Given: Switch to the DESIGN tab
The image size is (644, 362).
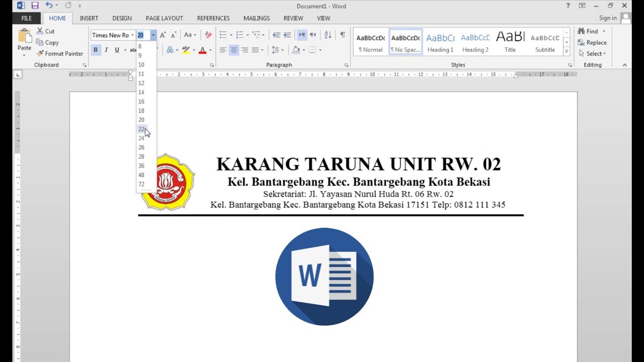Looking at the screenshot, I should (122, 18).
